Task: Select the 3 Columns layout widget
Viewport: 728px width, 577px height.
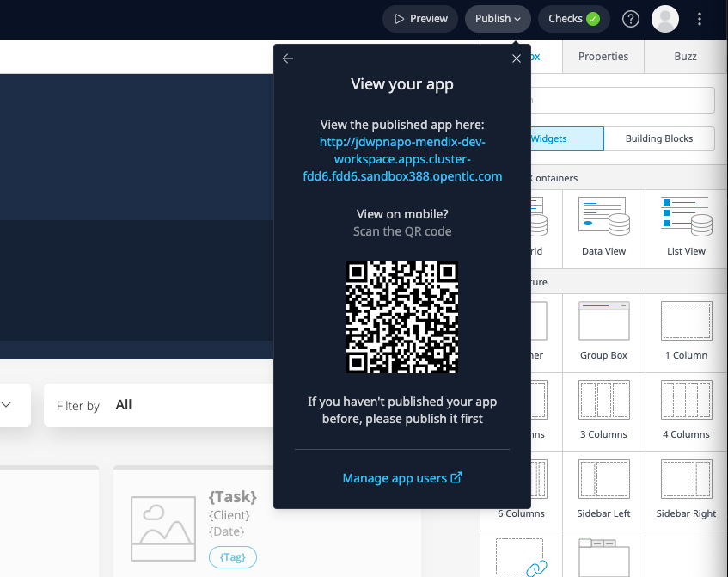Action: 603,412
